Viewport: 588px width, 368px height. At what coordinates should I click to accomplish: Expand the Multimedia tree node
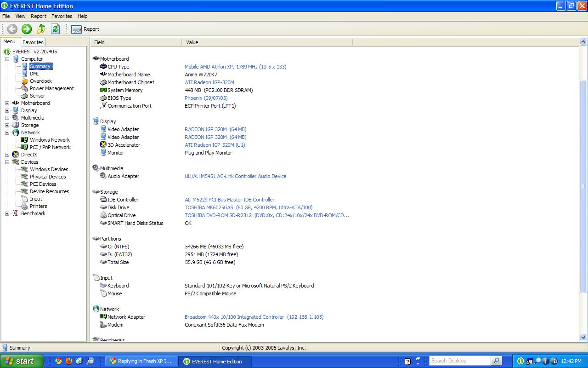pyautogui.click(x=7, y=118)
